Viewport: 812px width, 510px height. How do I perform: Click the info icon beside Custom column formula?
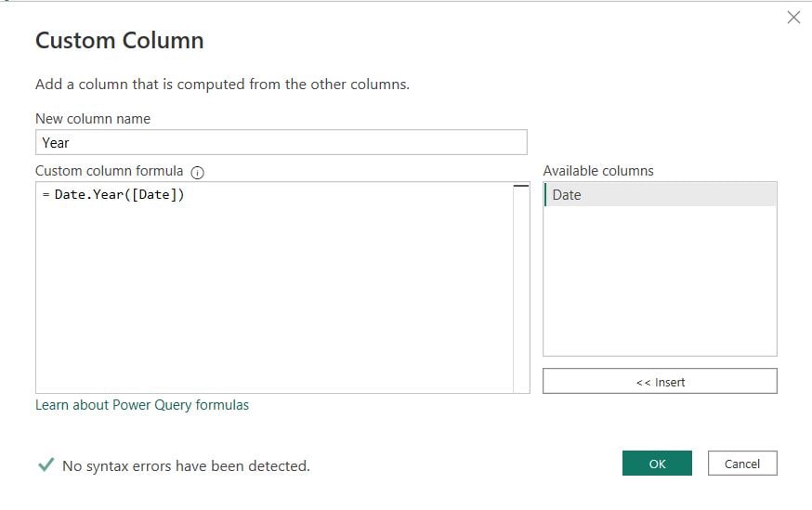(x=197, y=172)
